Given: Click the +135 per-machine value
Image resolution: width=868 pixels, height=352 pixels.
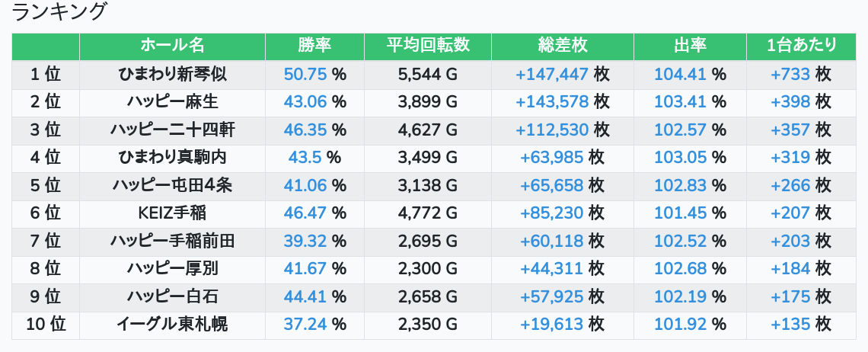Looking at the screenshot, I should click(x=791, y=325).
